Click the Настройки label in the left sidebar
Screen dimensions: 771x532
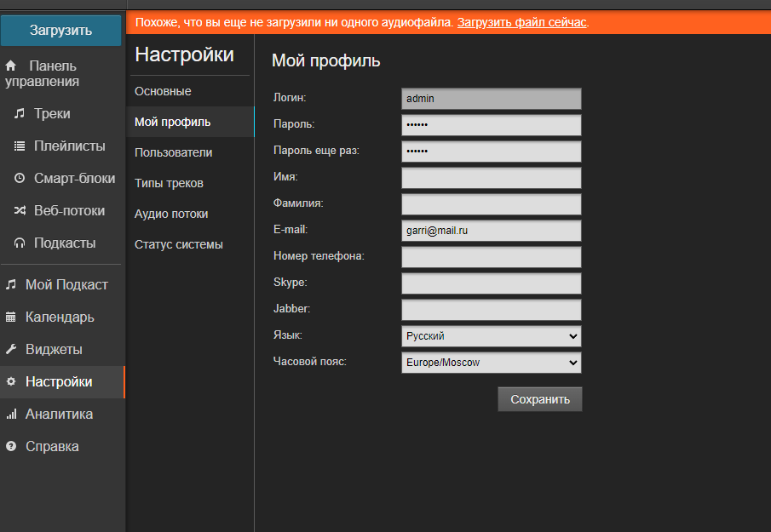(59, 381)
